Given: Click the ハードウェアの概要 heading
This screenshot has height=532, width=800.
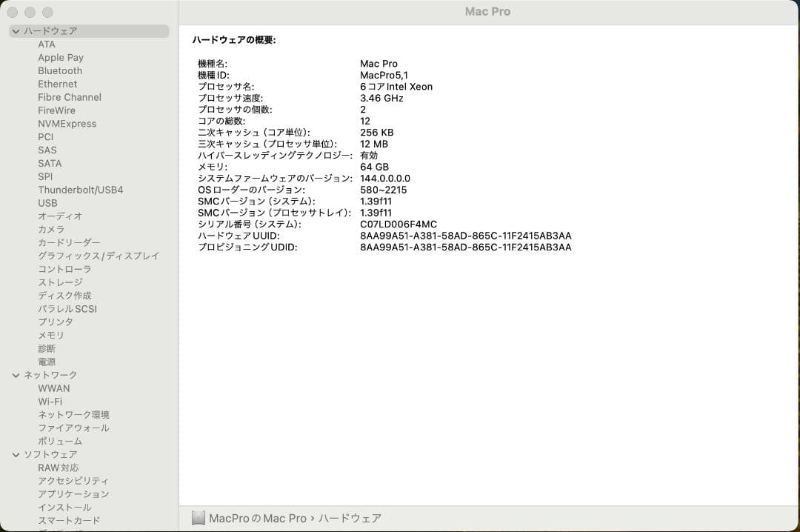Looking at the screenshot, I should pyautogui.click(x=234, y=40).
